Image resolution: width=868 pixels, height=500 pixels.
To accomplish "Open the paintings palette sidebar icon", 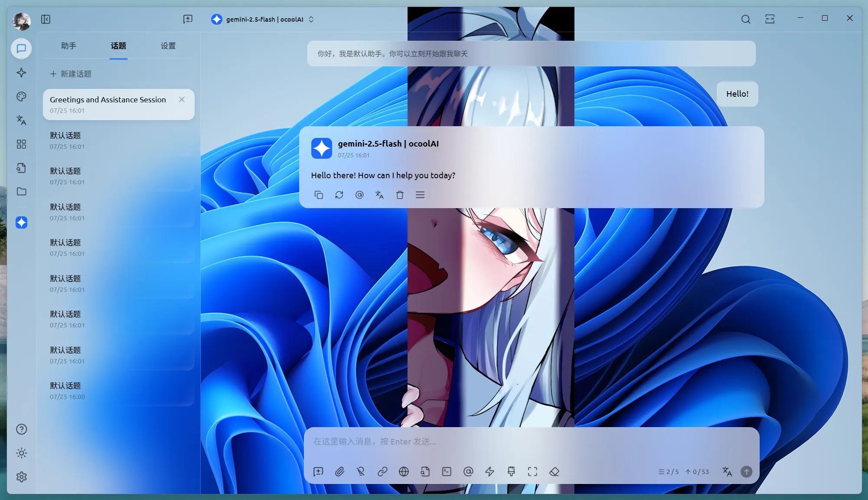I will (21, 96).
